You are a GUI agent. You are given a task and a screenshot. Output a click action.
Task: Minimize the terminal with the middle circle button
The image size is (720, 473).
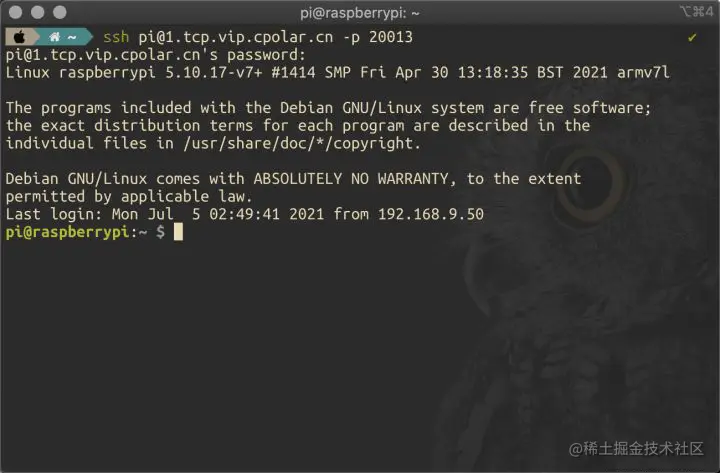(x=38, y=12)
